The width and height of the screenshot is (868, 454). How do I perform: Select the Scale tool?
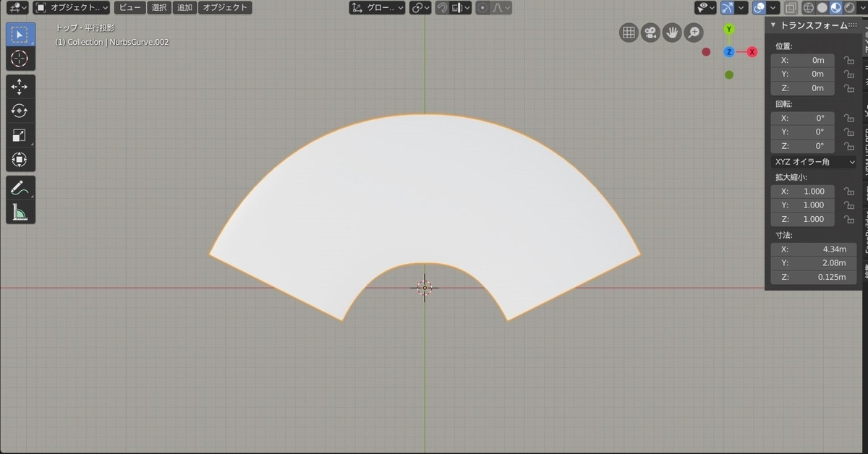click(x=20, y=135)
